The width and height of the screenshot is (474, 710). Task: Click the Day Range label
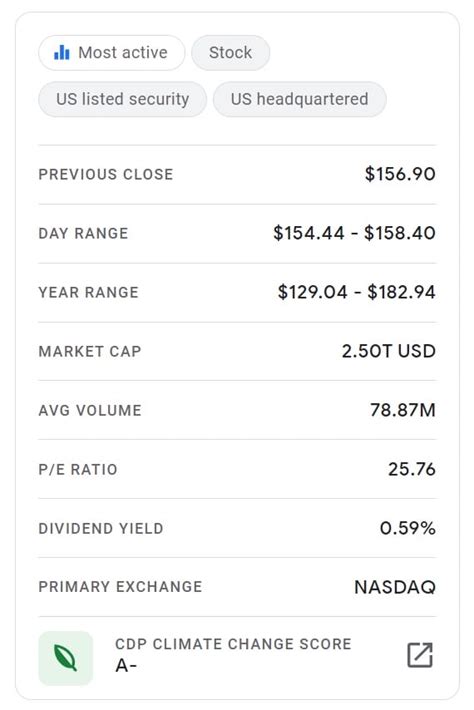click(83, 233)
